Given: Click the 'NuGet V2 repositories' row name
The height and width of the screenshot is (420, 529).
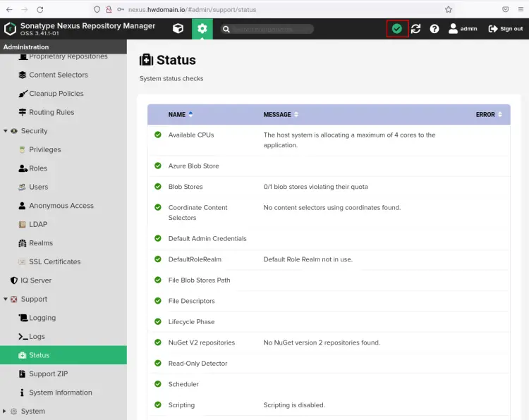Looking at the screenshot, I should pyautogui.click(x=202, y=342).
